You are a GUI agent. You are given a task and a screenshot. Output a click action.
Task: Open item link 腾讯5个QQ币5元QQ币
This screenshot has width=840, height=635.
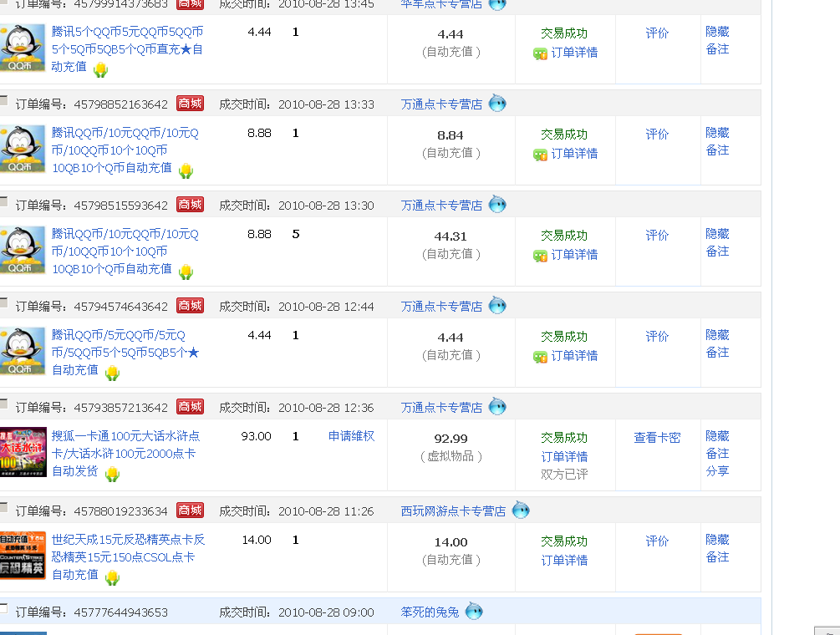(127, 48)
